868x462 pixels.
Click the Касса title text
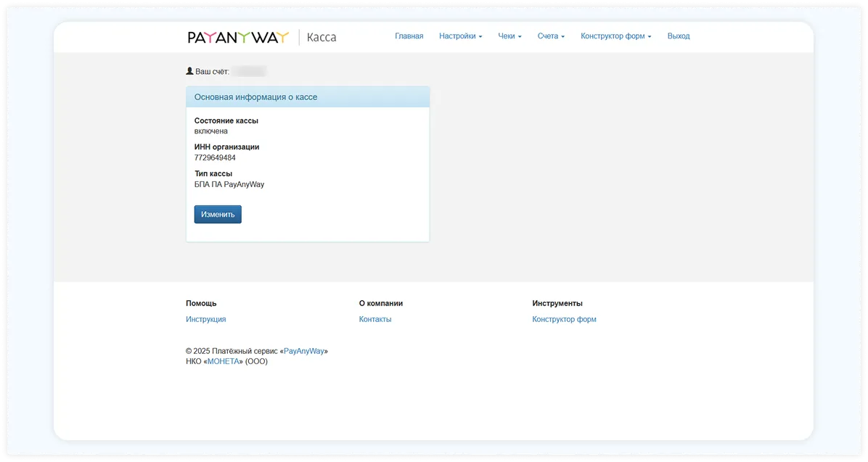(322, 37)
